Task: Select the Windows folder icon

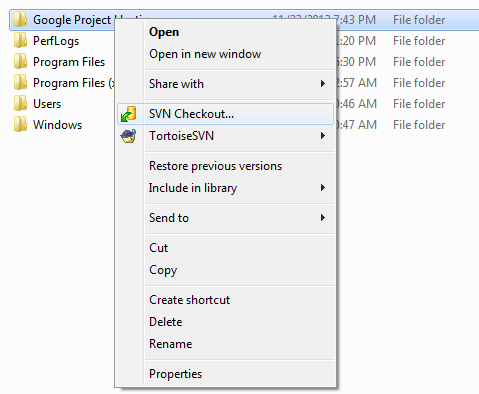Action: pyautogui.click(x=20, y=125)
